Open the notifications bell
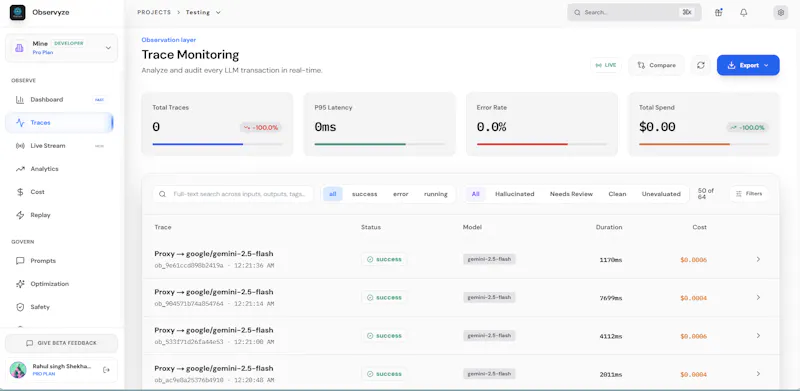 [743, 12]
